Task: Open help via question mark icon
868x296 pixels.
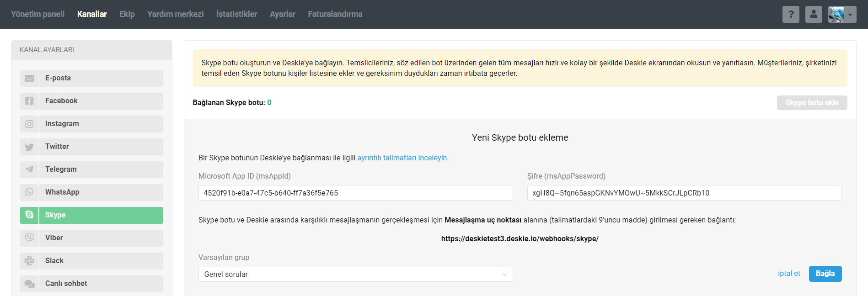Action: pyautogui.click(x=791, y=14)
